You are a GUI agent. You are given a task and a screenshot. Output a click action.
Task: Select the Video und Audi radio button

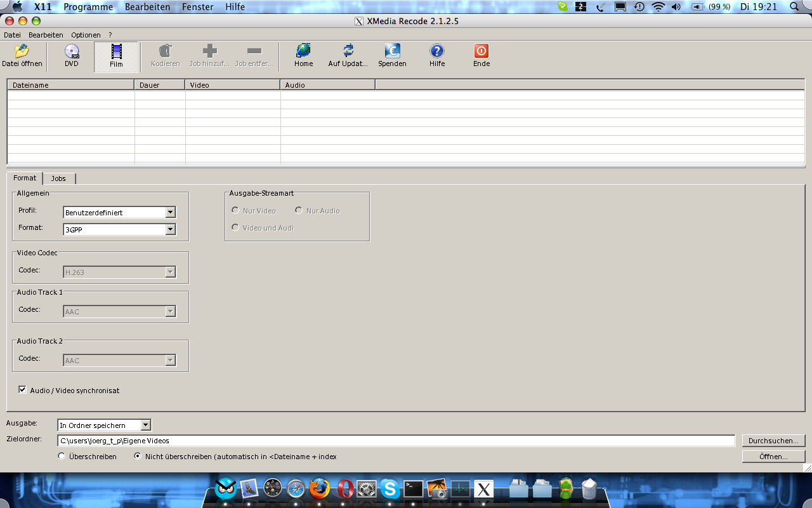click(235, 227)
